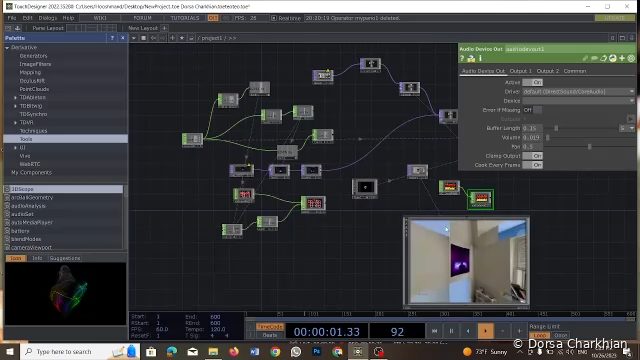Open the Buffer Length units dropdown

[x=627, y=128]
